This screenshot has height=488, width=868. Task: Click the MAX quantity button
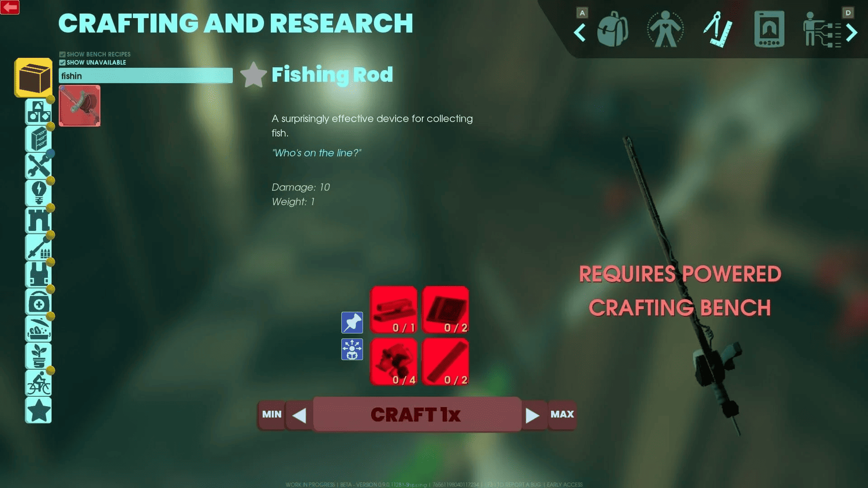561,414
